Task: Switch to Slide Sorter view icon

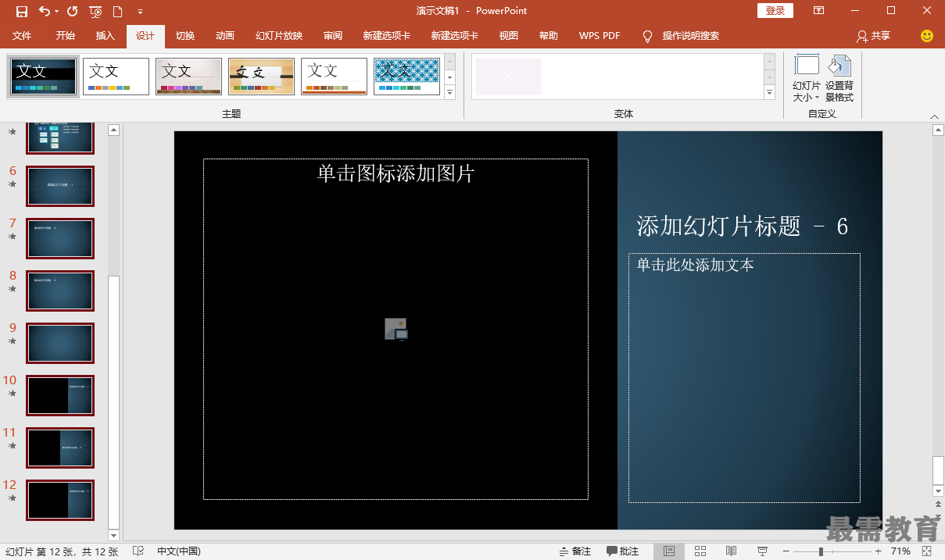Action: coord(700,551)
